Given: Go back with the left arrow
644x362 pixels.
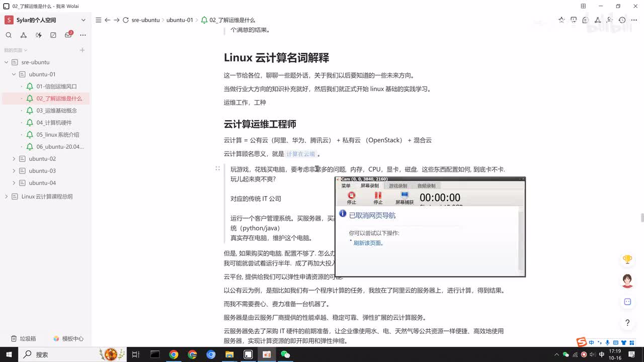Looking at the screenshot, I should tap(107, 20).
